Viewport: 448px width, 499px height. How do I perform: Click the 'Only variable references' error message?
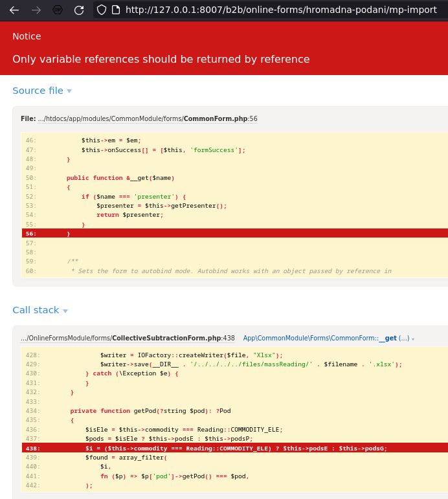click(161, 59)
